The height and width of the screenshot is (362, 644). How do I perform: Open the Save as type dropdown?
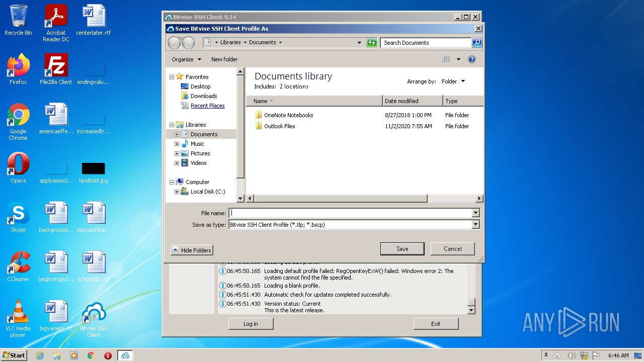click(475, 225)
